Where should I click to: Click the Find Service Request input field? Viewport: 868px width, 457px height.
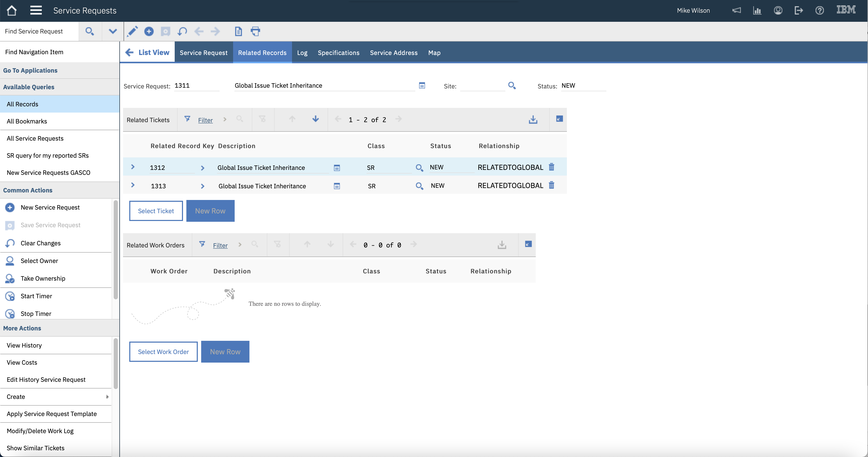tap(39, 31)
